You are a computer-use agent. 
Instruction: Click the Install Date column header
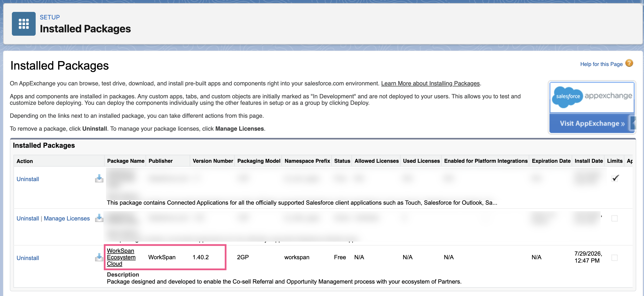[x=589, y=161]
